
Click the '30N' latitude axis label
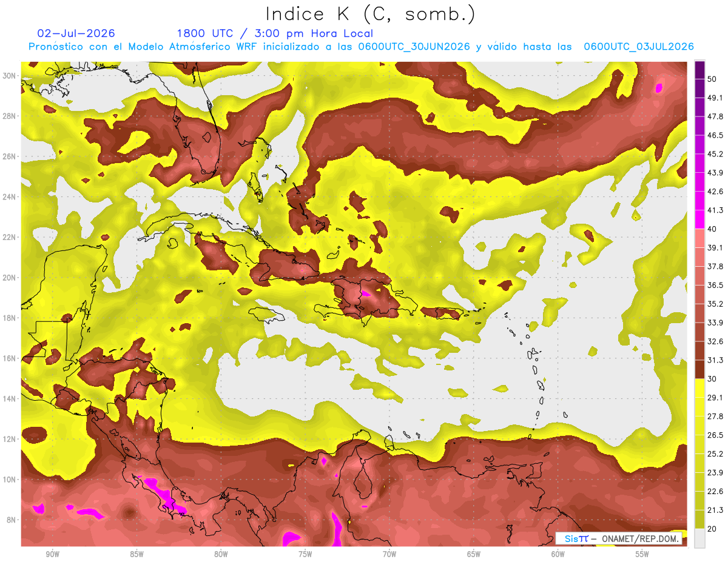coord(10,76)
